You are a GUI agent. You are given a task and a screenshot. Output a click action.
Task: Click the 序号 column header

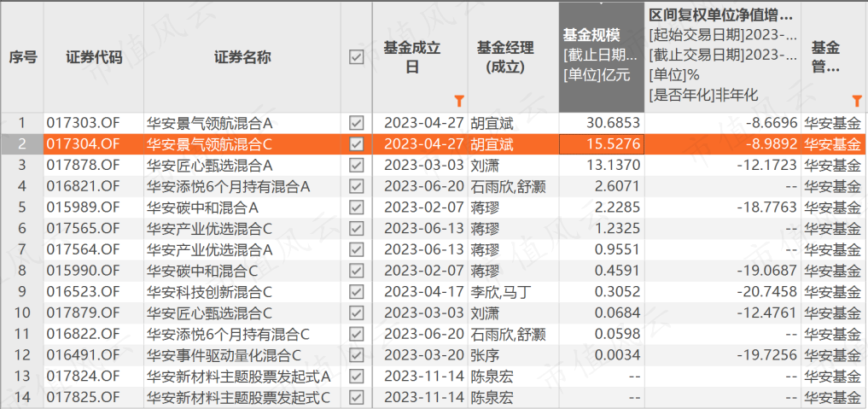tap(22, 57)
